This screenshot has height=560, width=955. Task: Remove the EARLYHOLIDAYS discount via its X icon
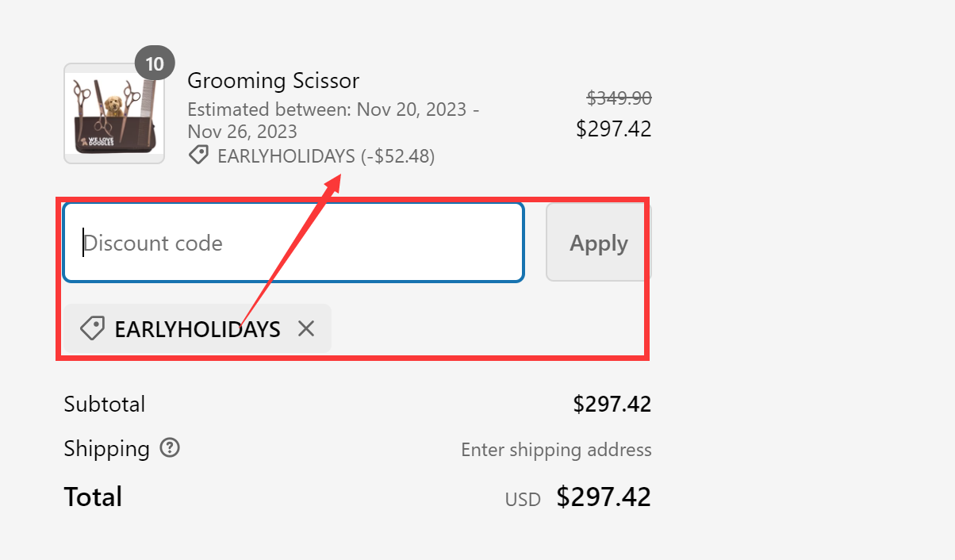306,328
